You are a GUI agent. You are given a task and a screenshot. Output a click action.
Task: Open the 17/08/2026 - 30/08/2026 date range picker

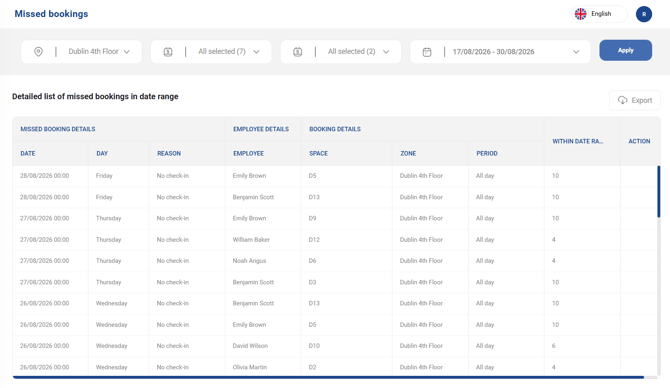[x=500, y=52]
